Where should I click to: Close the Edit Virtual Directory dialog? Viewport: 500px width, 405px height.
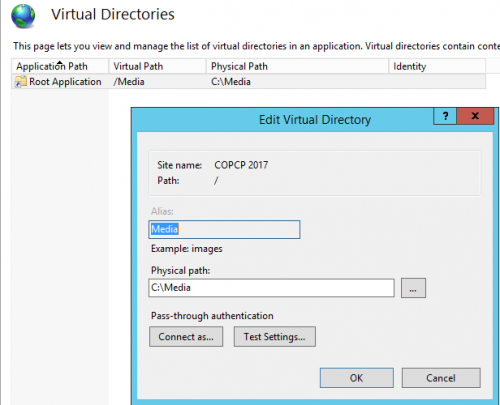[475, 116]
